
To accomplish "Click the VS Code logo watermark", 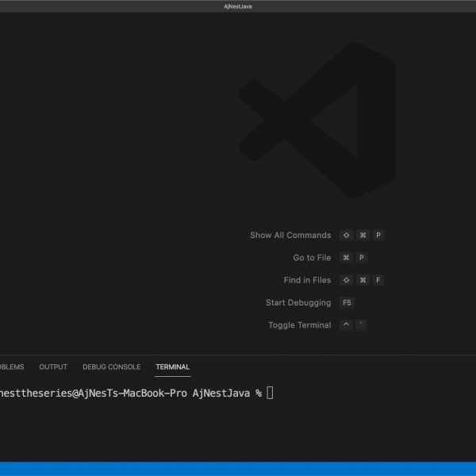I will pyautogui.click(x=317, y=121).
